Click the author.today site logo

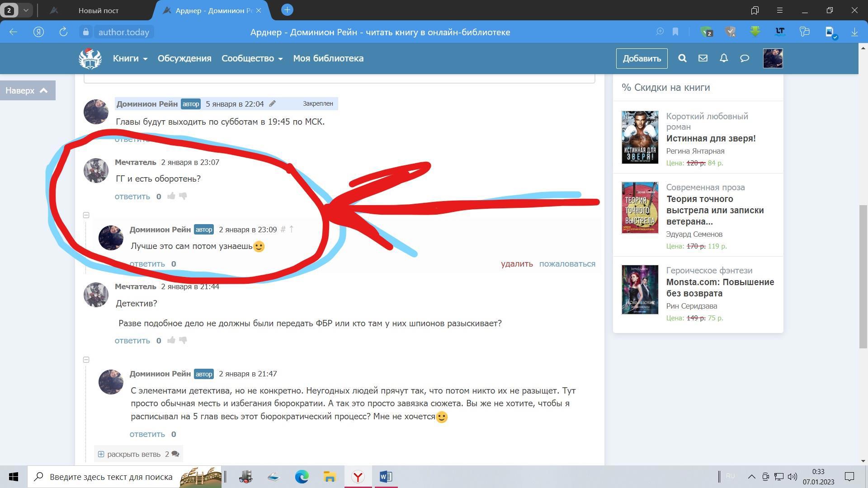[90, 58]
